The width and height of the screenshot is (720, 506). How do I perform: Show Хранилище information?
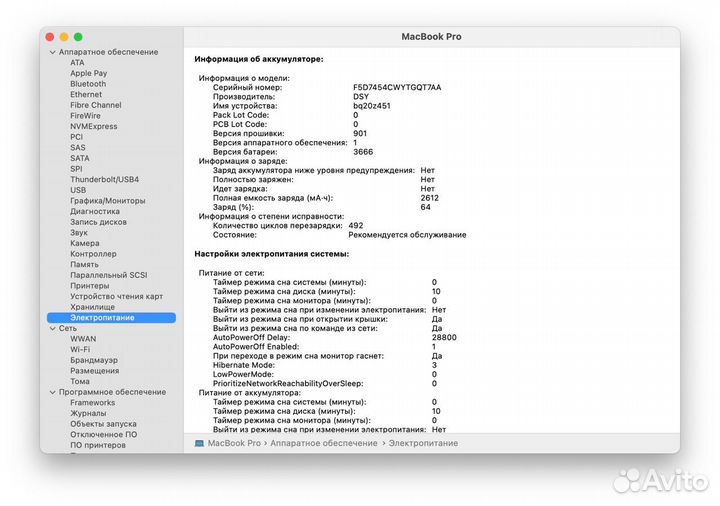pyautogui.click(x=92, y=307)
